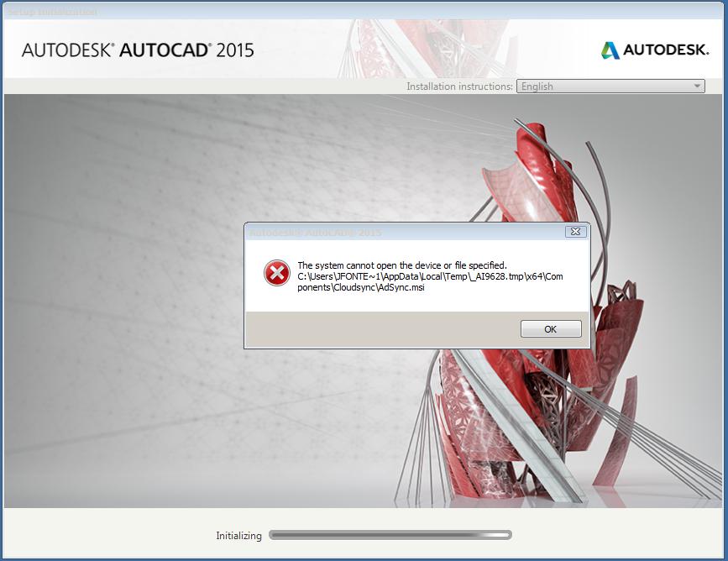This screenshot has width=728, height=561.
Task: Click the OK button
Action: coord(551,329)
